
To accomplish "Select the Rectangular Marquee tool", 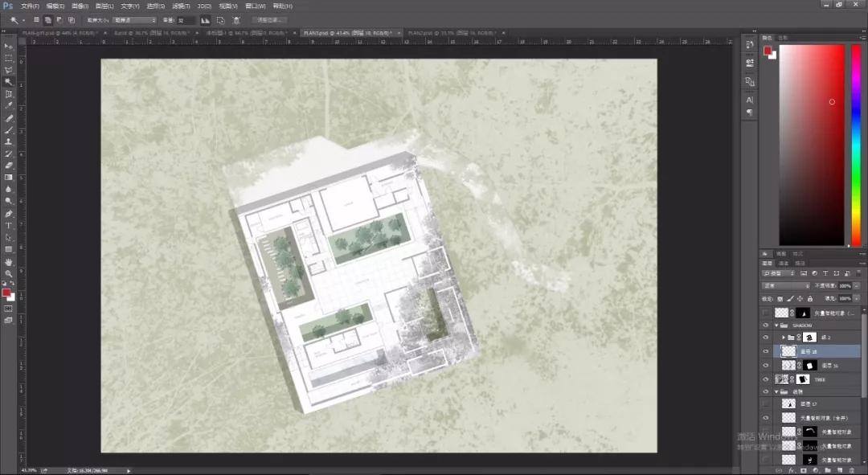I will coord(8,58).
